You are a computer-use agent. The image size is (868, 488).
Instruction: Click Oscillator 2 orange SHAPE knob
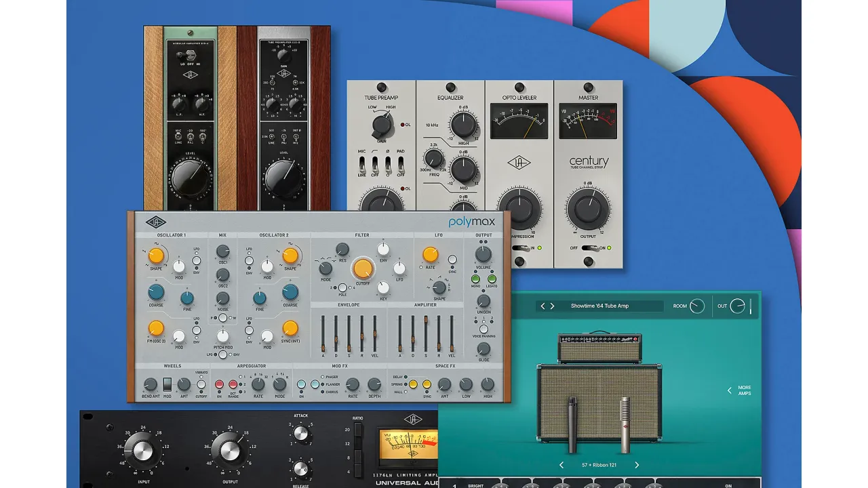tap(290, 256)
